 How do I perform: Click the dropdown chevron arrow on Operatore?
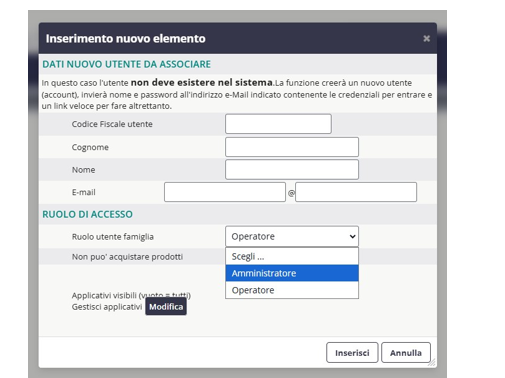coord(352,236)
